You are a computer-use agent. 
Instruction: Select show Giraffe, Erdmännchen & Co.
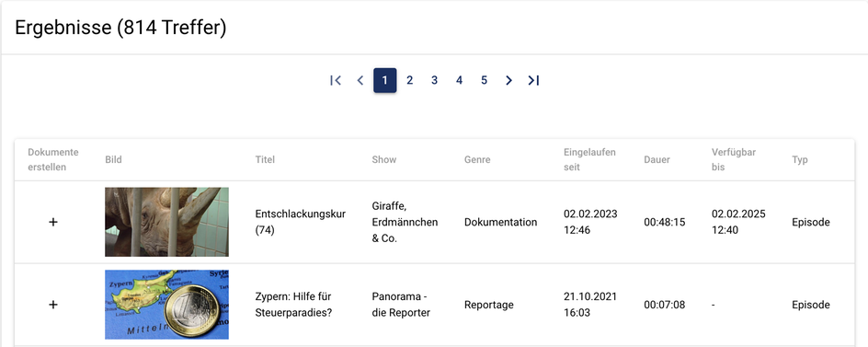(x=405, y=222)
